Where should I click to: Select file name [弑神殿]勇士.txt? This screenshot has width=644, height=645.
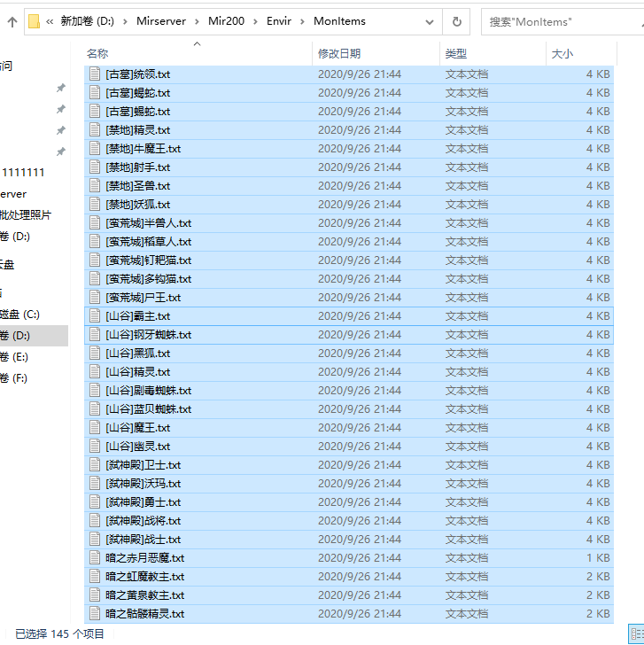point(144,502)
